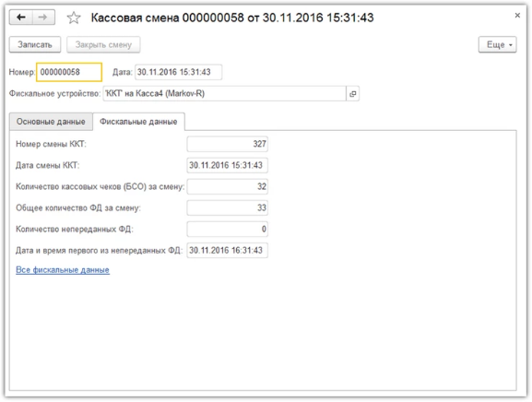Image resolution: width=532 pixels, height=402 pixels.
Task: Focus the Номер input field
Action: 69,72
